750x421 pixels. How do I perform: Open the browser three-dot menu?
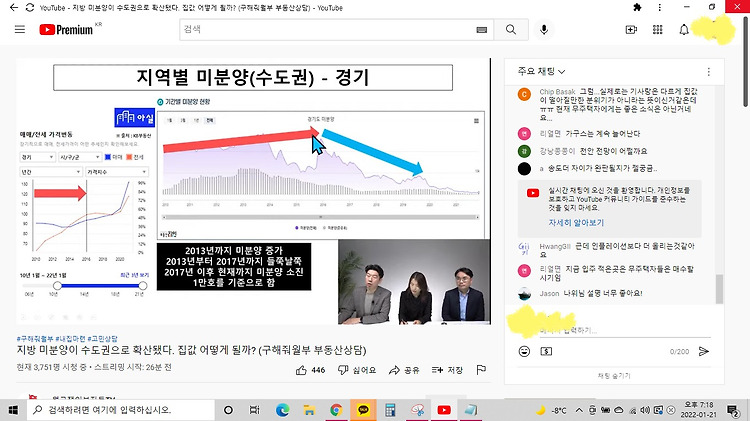(x=660, y=7)
